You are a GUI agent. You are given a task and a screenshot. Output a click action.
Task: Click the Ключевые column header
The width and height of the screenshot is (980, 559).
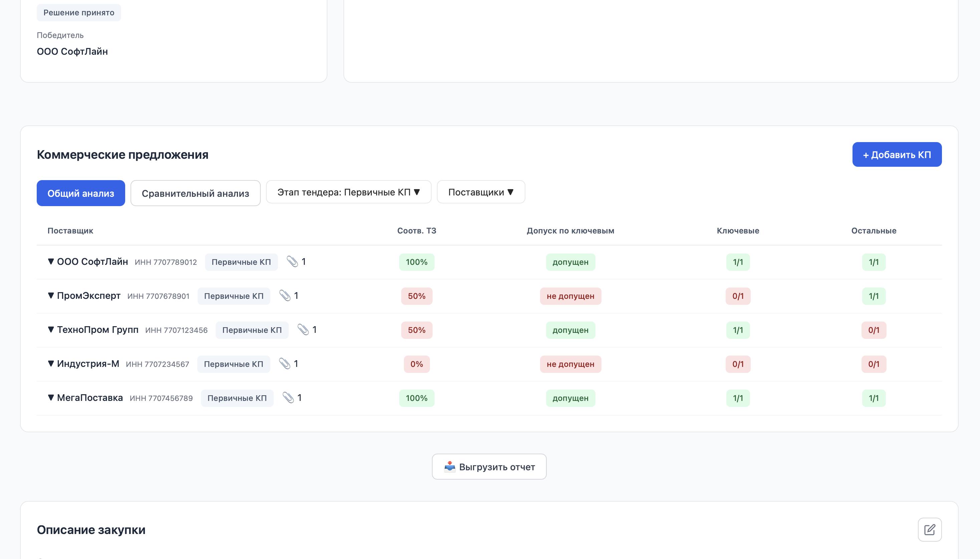tap(738, 230)
